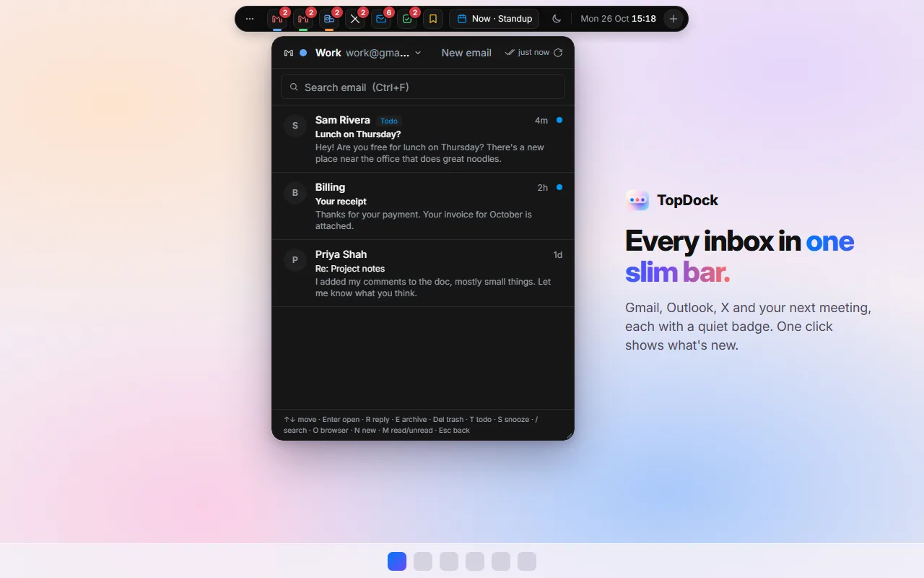Open the Outlook inbox icon in the bar
The height and width of the screenshot is (578, 924).
pyautogui.click(x=329, y=19)
